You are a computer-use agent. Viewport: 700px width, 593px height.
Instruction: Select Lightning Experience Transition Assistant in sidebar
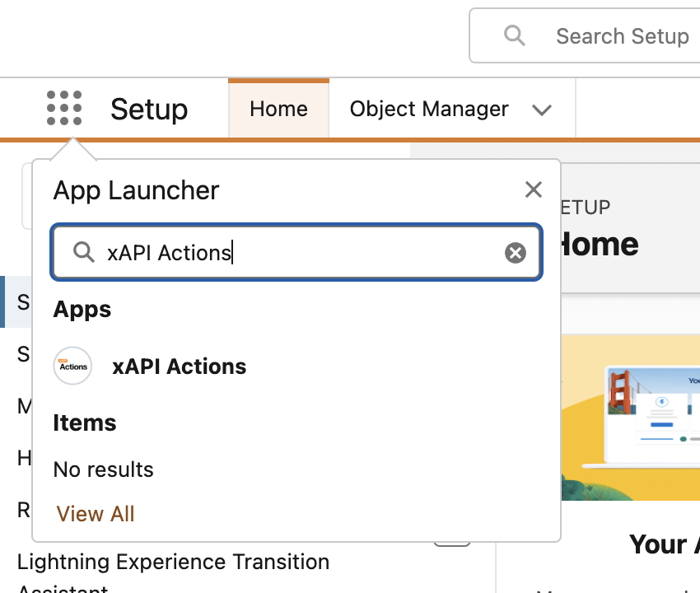(173, 563)
